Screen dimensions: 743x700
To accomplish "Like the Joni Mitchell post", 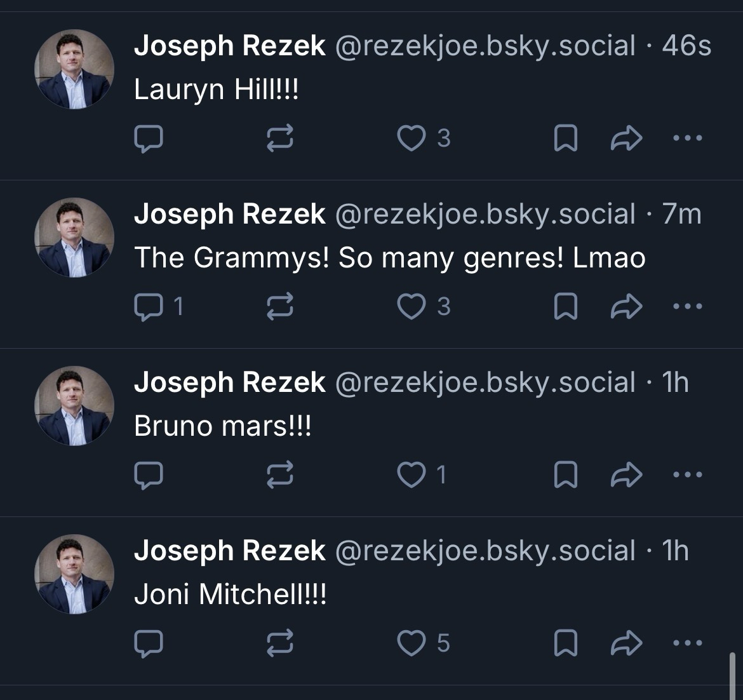I will tap(411, 643).
